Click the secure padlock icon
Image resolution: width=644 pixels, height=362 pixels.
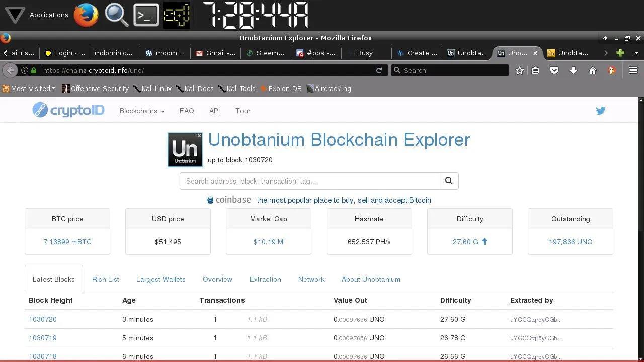[34, 70]
